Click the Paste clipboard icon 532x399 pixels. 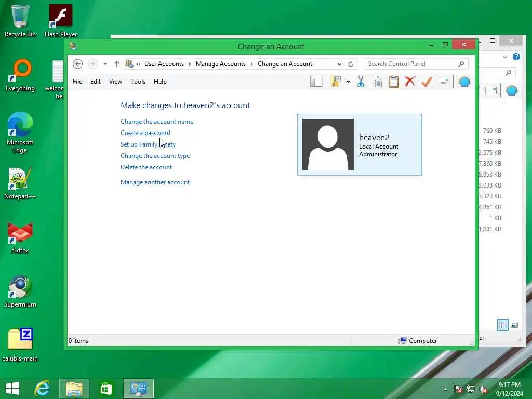pos(394,82)
